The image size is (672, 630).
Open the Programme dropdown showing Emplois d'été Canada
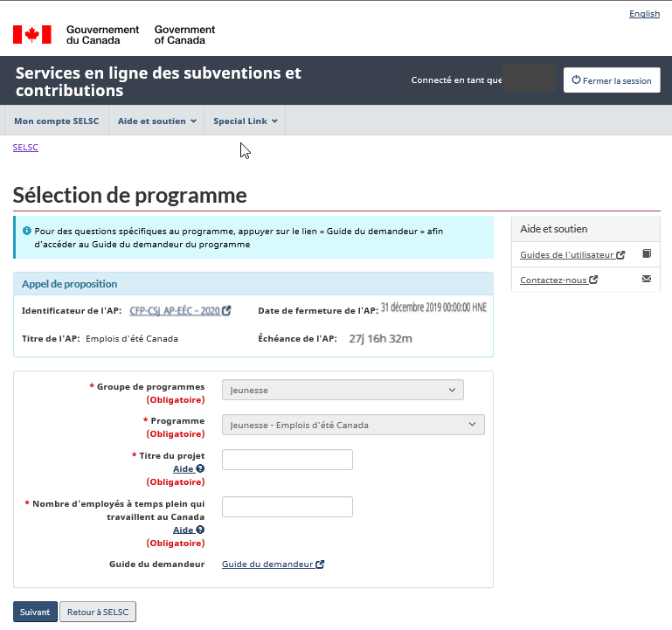pos(353,425)
